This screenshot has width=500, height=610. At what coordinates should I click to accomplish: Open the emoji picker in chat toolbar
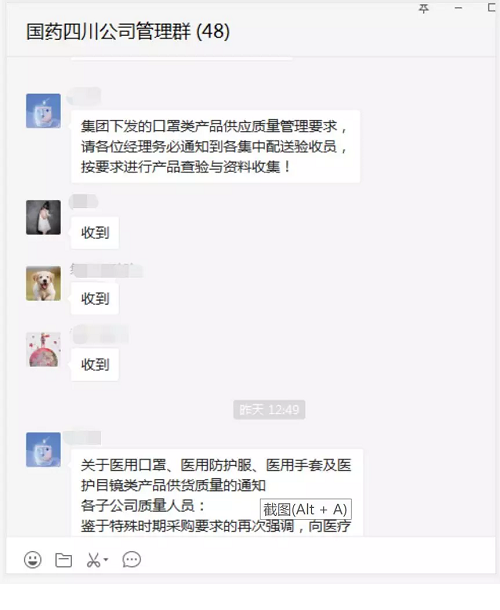point(33,560)
